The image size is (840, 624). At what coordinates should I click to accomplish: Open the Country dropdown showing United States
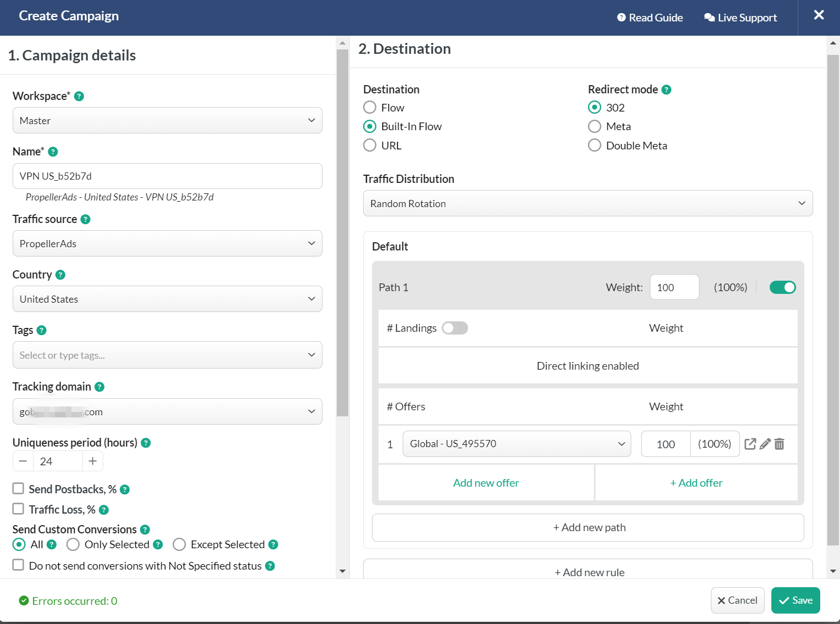tap(168, 299)
